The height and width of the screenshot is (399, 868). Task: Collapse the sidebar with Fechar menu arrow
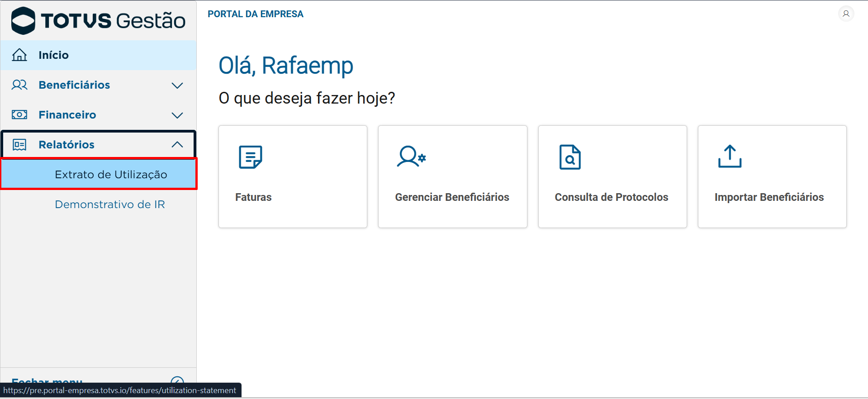pos(177,380)
